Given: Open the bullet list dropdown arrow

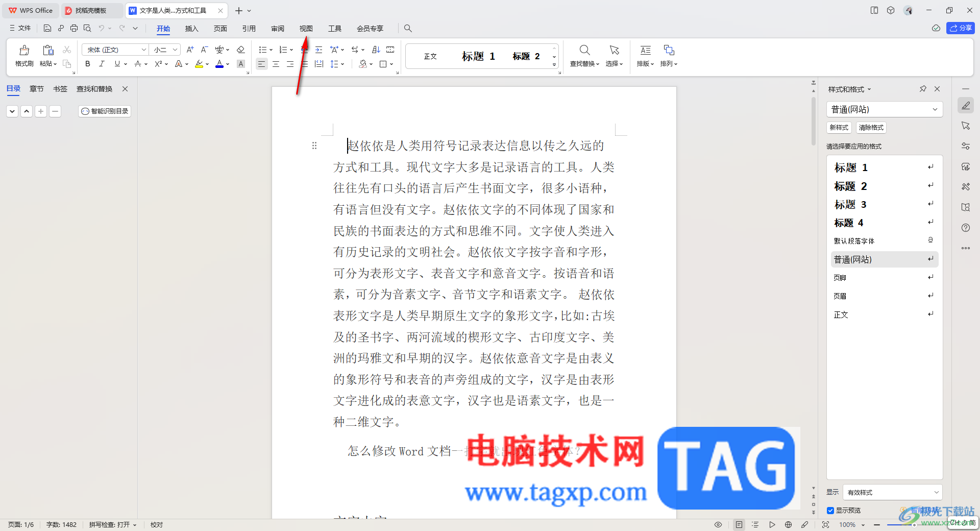Looking at the screenshot, I should tap(271, 50).
